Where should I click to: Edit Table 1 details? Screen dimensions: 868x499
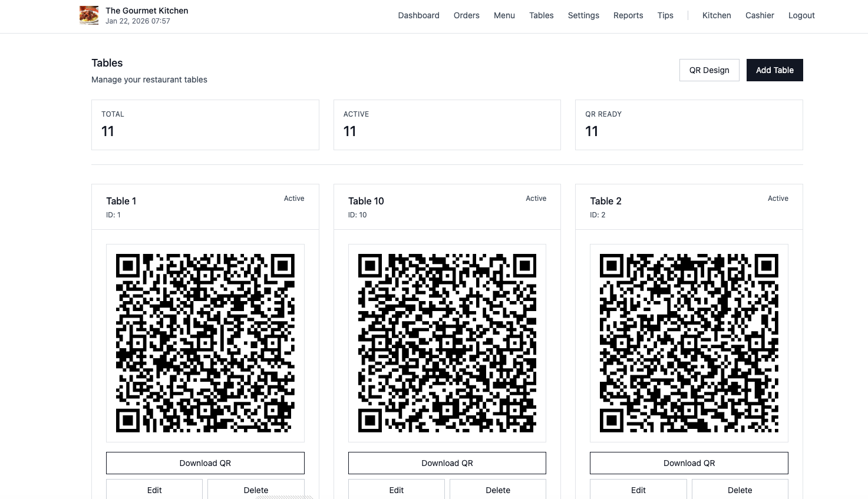pyautogui.click(x=154, y=490)
